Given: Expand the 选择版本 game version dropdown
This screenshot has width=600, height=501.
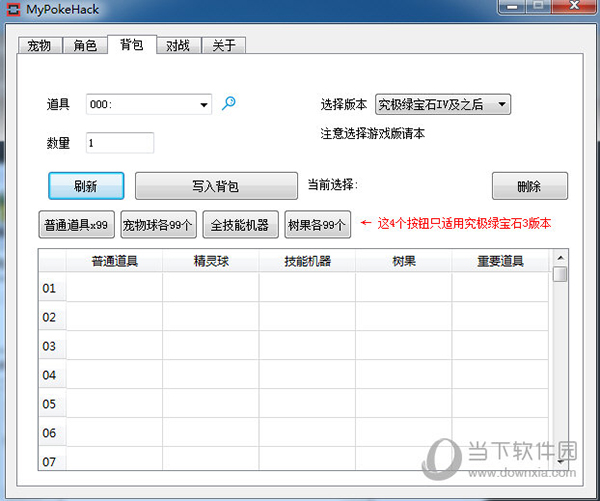Looking at the screenshot, I should click(x=502, y=104).
